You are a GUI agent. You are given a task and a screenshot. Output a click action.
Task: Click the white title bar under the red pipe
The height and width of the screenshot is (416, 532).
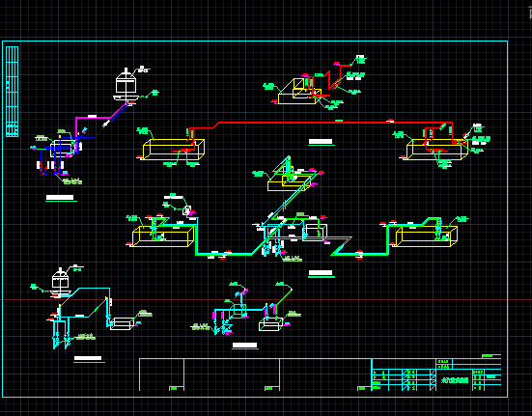pos(321,141)
